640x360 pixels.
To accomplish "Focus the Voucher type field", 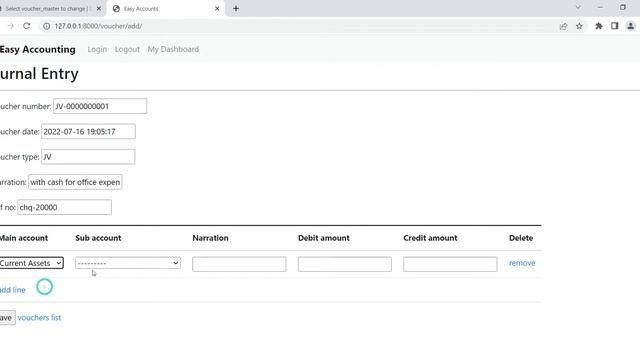I will tap(88, 157).
